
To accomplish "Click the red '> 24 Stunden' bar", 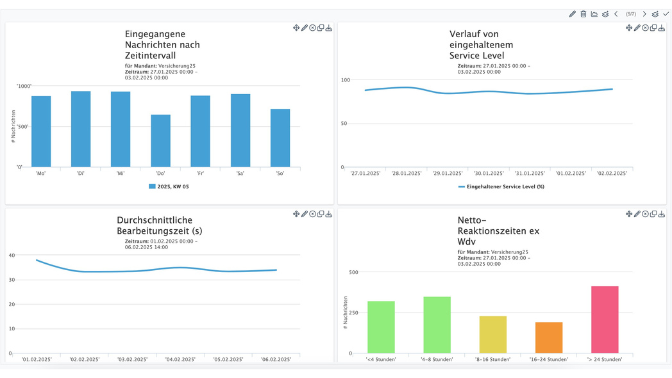I will click(605, 320).
